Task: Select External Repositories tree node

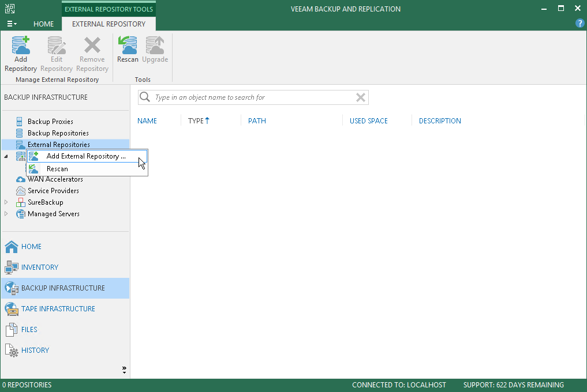Action: [x=66, y=144]
